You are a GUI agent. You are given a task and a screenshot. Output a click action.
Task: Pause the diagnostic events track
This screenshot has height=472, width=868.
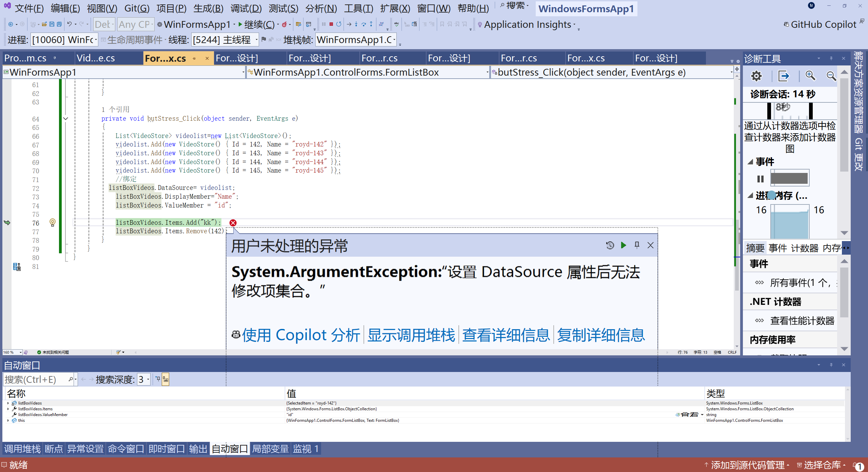tap(760, 179)
